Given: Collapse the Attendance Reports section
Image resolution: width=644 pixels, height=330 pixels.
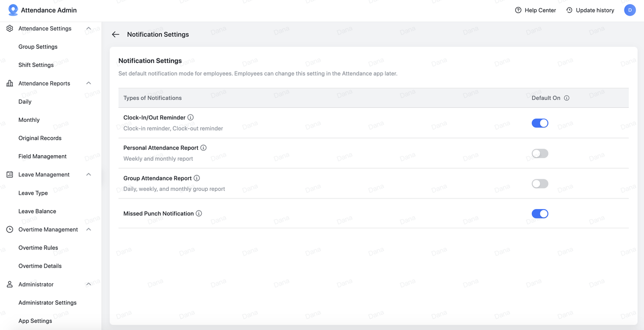Looking at the screenshot, I should (89, 83).
